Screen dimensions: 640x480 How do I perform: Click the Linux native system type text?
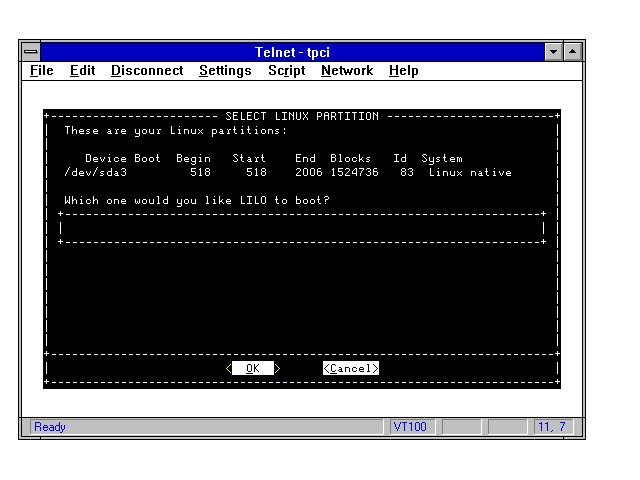(470, 173)
